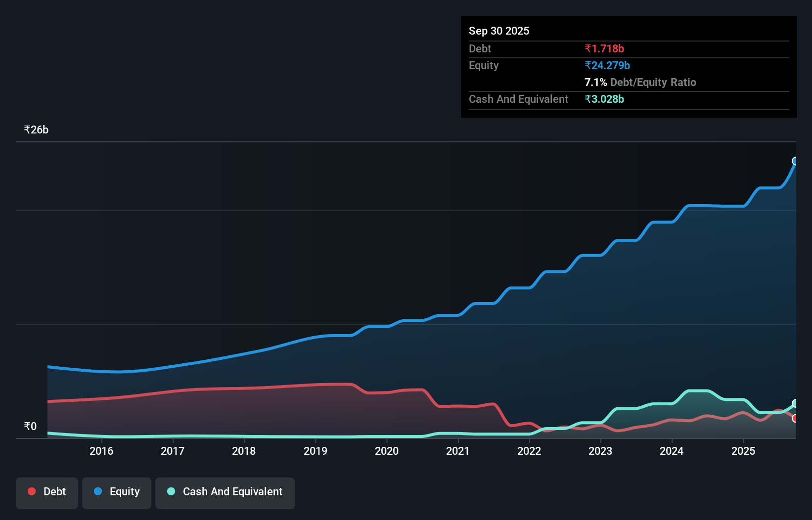Screen dimensions: 812x520
Task: Click the 2017 x-axis label
Action: (173, 451)
